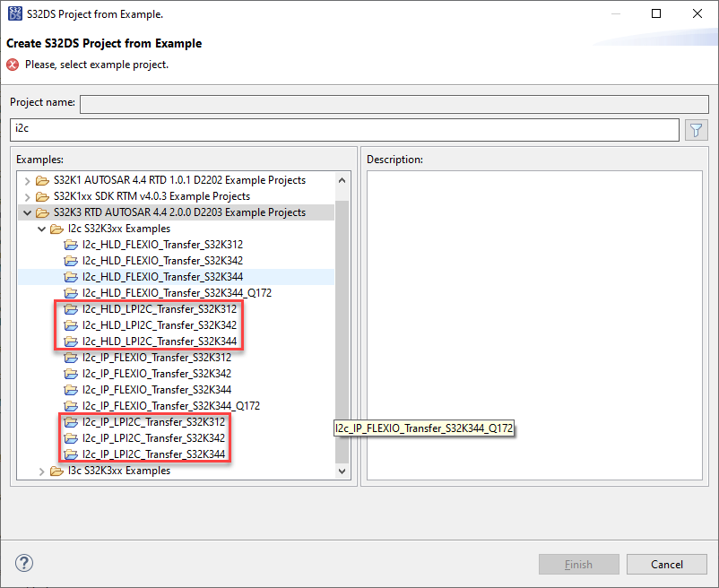Viewport: 719px width, 588px height.
Task: Select I2c_HLD_LPI2C_Transfer_S32K312 example
Action: pyautogui.click(x=160, y=309)
